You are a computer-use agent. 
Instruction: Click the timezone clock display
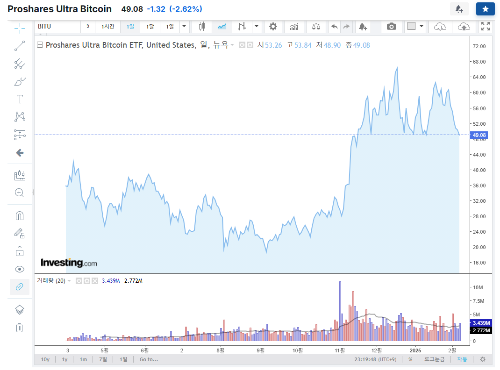pos(375,359)
